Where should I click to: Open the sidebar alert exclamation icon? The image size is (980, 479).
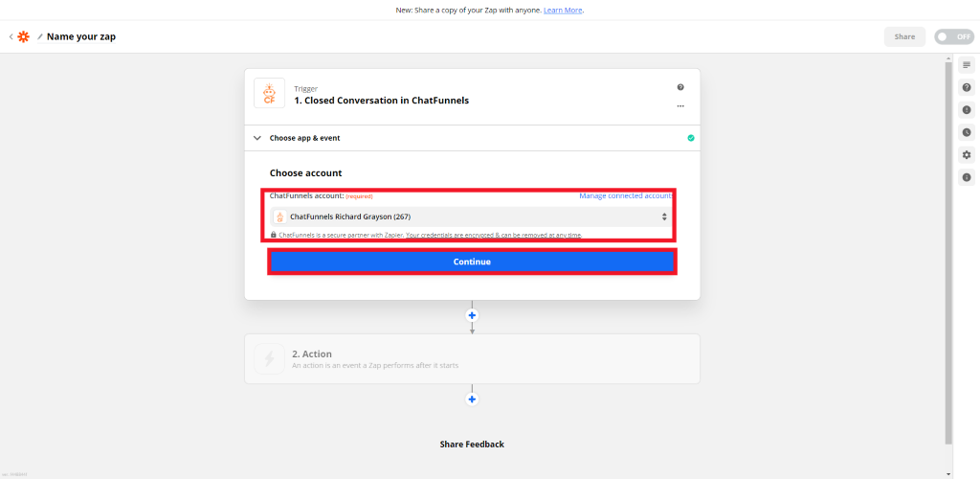coord(967,110)
